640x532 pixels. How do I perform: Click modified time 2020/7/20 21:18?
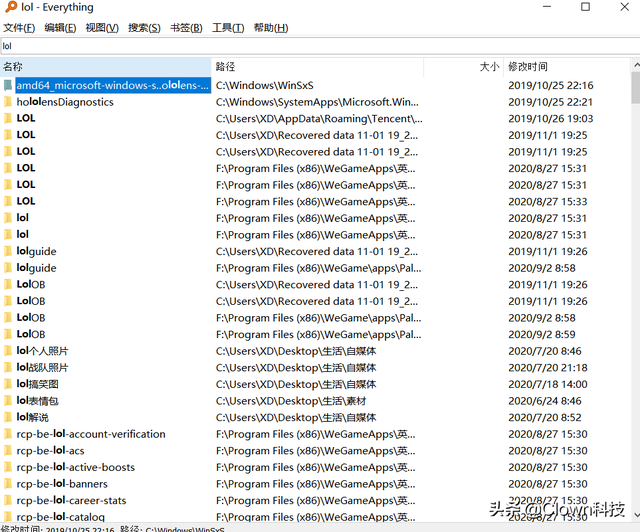[548, 367]
